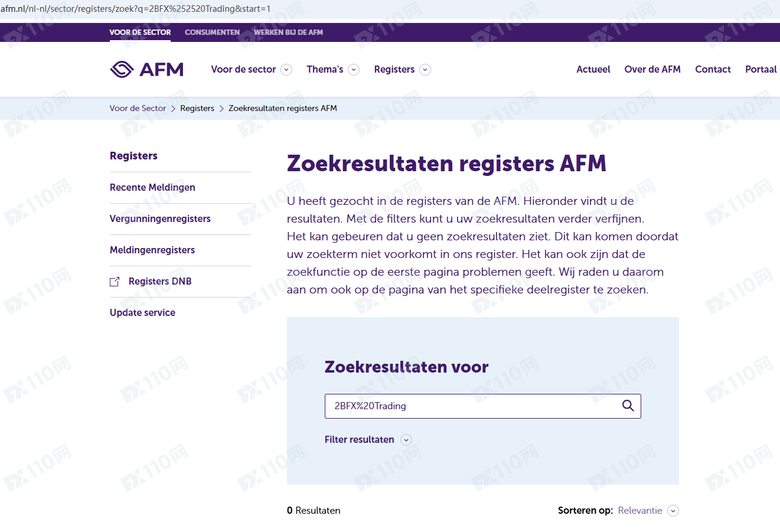
Task: Open Recente Meldingen in sidebar
Action: (152, 187)
